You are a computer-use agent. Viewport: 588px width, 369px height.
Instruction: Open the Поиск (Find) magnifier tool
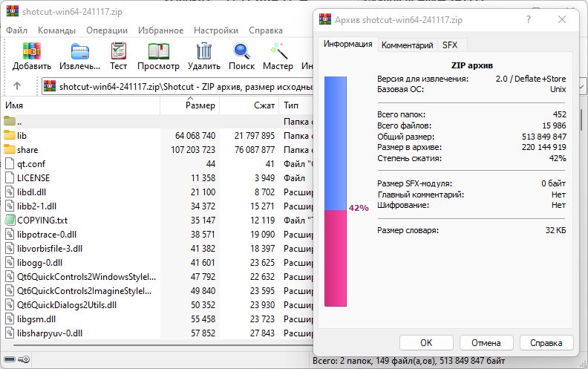(241, 56)
